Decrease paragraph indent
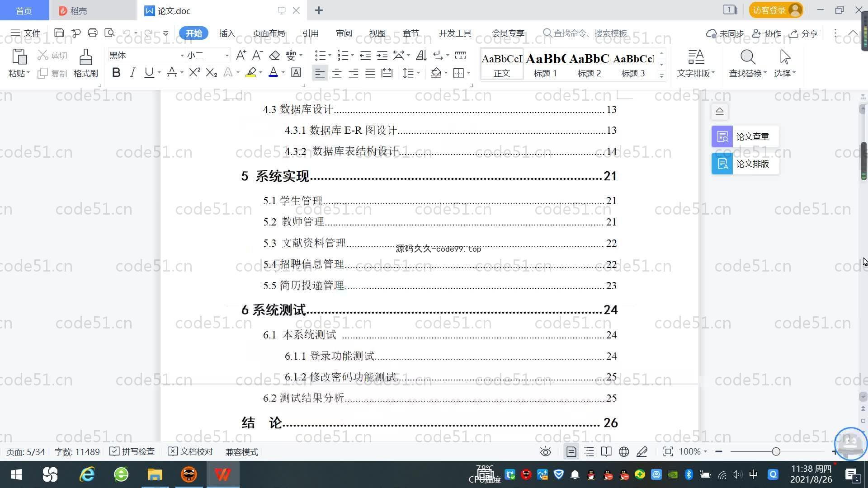Screen dimensions: 868x488 (x=365, y=55)
